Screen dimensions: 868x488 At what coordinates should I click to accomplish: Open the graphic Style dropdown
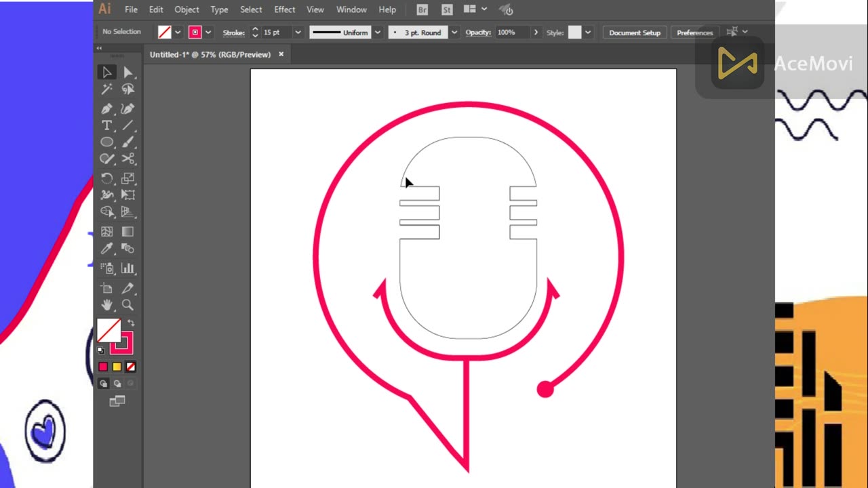tap(588, 32)
